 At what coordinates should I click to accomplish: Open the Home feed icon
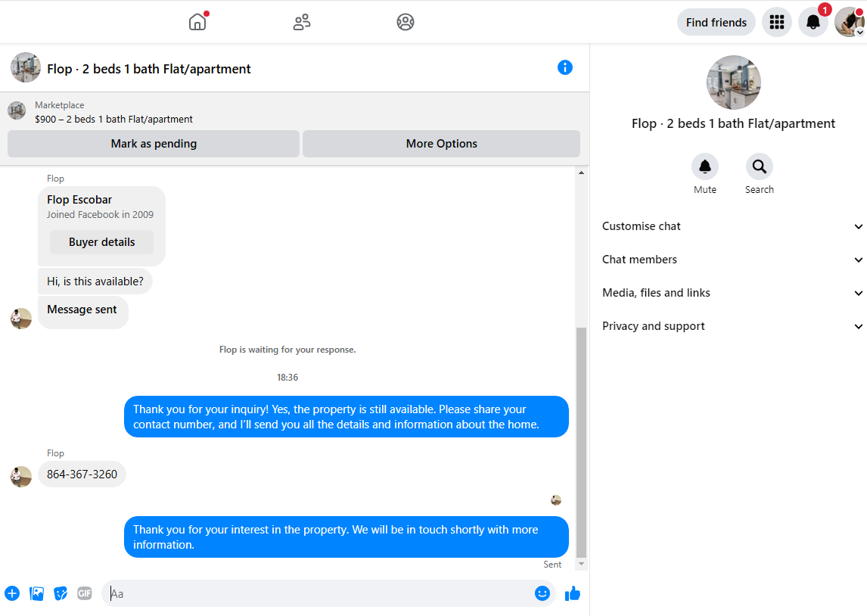click(197, 22)
